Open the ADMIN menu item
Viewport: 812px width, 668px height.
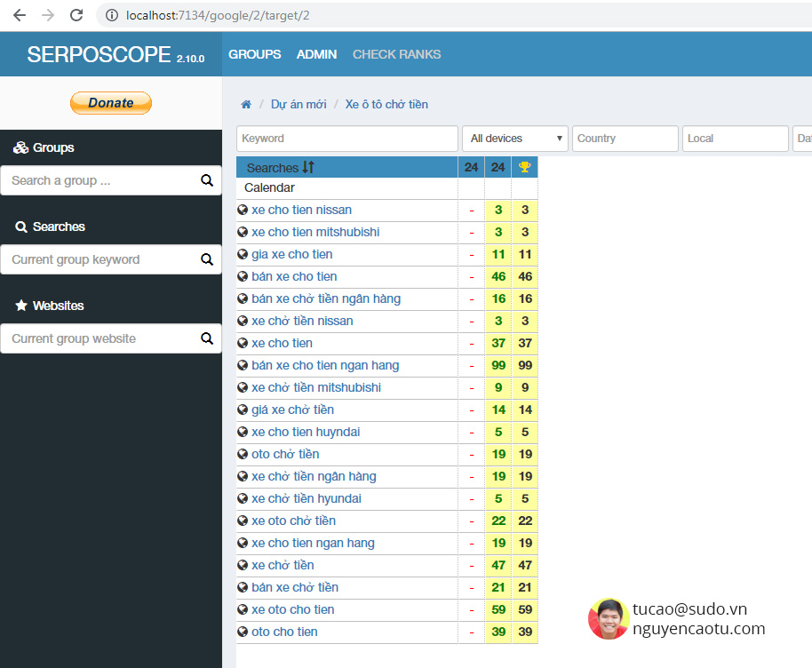pos(316,54)
